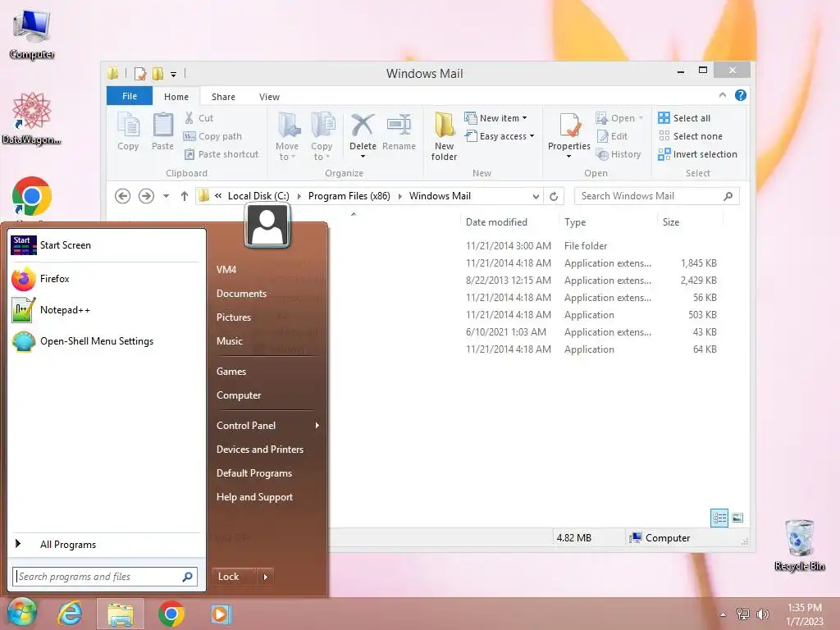Expand the address bar history dropdown
Image resolution: width=840 pixels, height=630 pixels.
(x=536, y=196)
